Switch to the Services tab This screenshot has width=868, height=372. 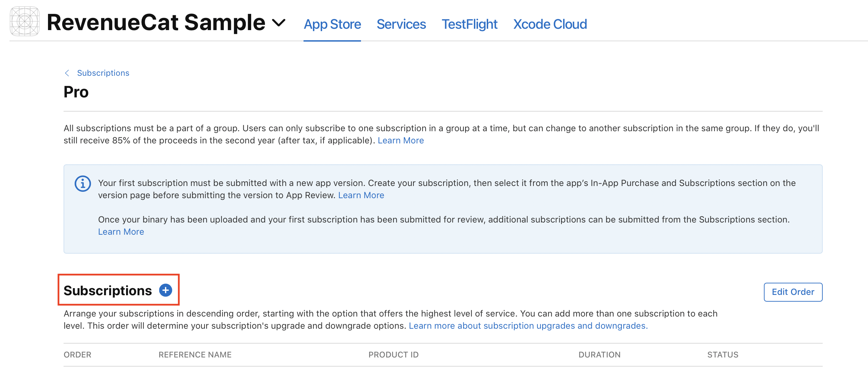click(x=401, y=24)
